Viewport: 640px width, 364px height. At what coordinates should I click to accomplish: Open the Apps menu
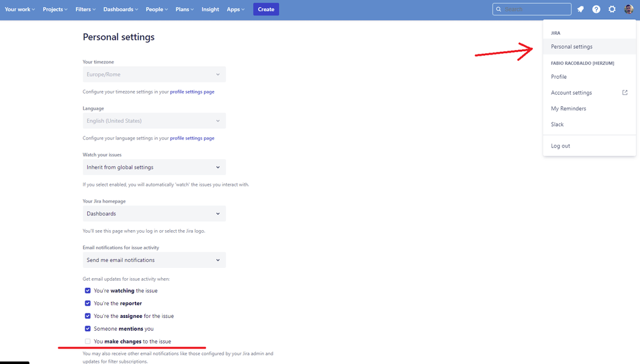235,9
